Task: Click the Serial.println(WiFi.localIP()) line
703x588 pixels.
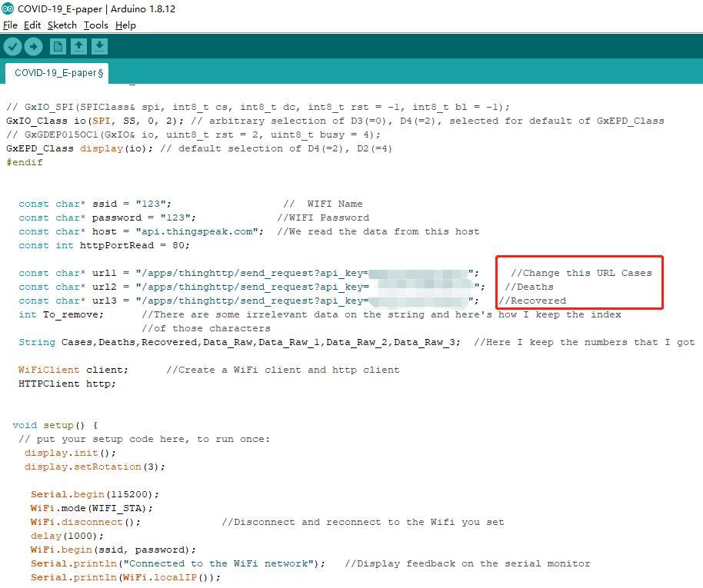Action: point(125,578)
